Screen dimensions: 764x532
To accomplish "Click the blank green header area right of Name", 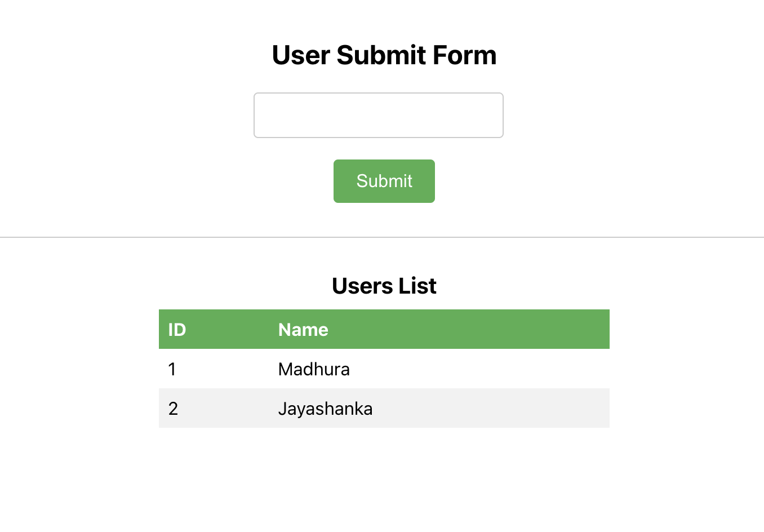I will click(x=479, y=330).
